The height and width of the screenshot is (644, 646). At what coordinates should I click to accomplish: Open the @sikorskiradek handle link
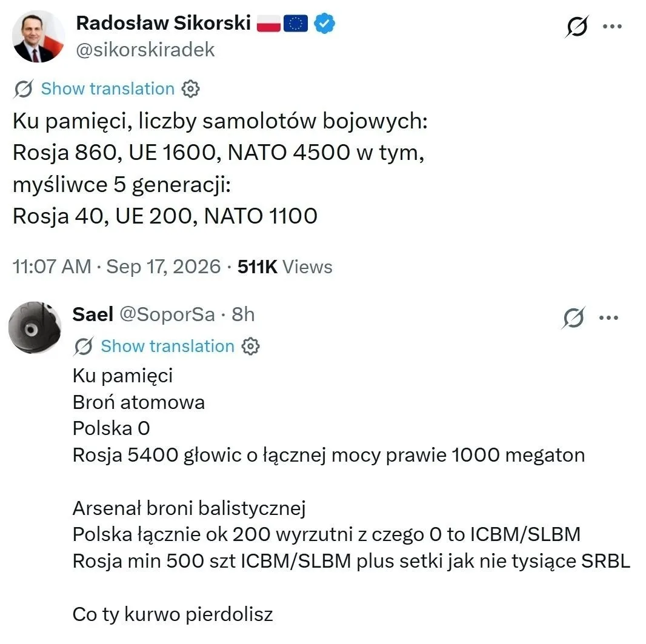click(x=145, y=50)
